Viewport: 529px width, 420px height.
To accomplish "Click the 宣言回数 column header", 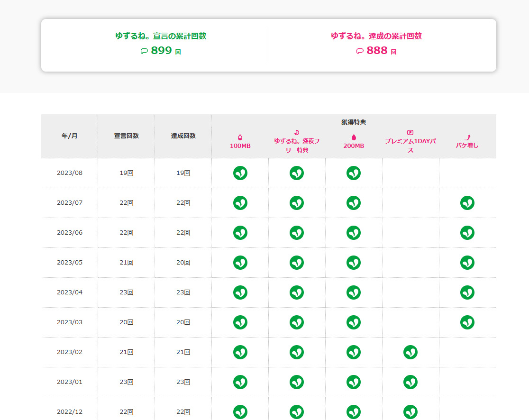I will (x=127, y=136).
